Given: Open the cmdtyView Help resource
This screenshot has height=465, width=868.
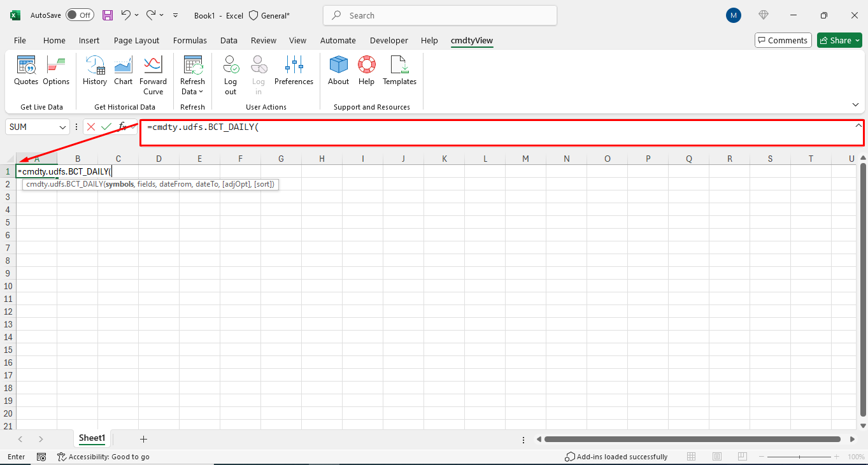Looking at the screenshot, I should [366, 71].
